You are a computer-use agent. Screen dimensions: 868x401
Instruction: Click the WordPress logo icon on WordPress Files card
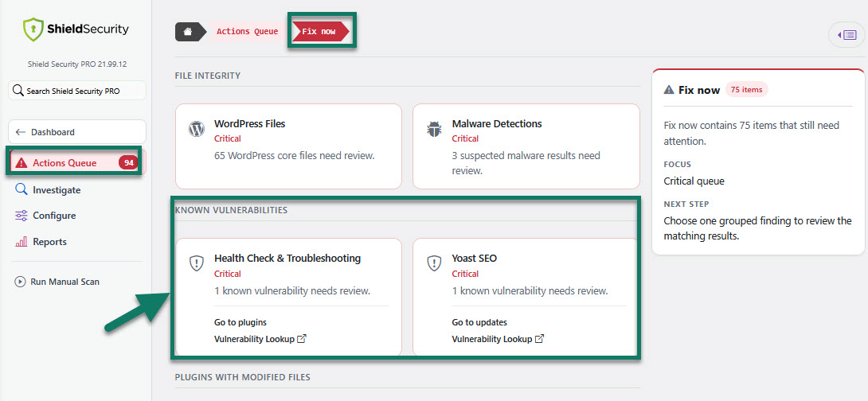197,130
